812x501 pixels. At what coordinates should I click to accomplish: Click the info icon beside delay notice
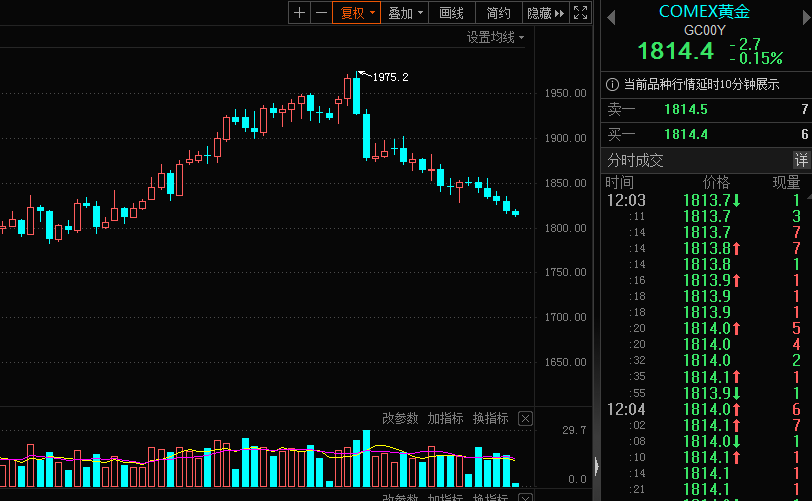(612, 85)
